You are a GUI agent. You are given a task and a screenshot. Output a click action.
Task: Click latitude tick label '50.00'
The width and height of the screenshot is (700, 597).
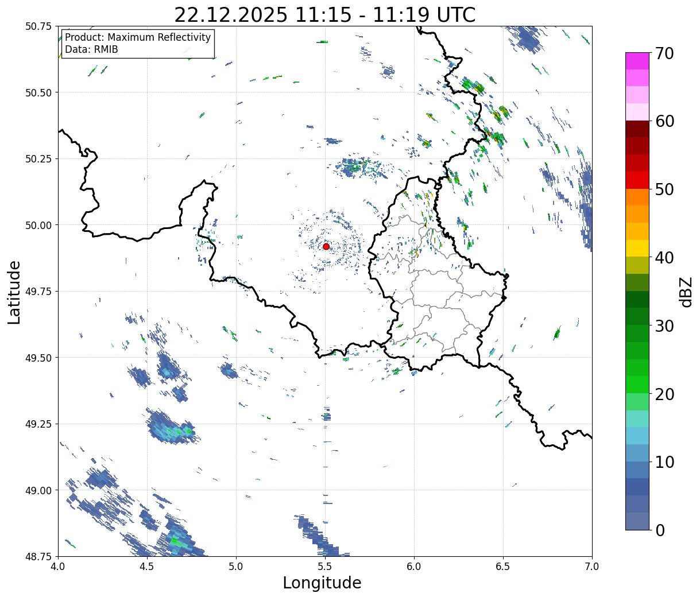[x=38, y=225]
